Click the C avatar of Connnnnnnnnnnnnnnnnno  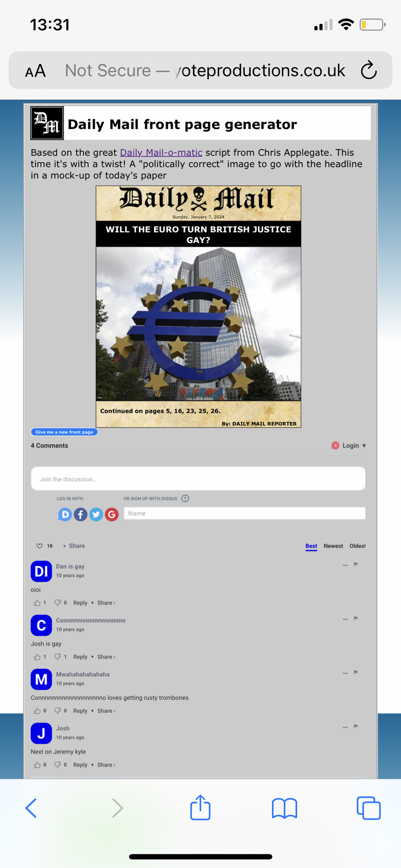click(x=41, y=626)
